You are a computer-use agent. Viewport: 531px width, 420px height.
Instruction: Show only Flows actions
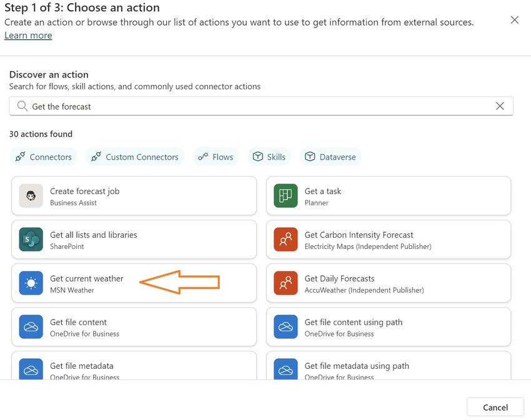(x=216, y=157)
